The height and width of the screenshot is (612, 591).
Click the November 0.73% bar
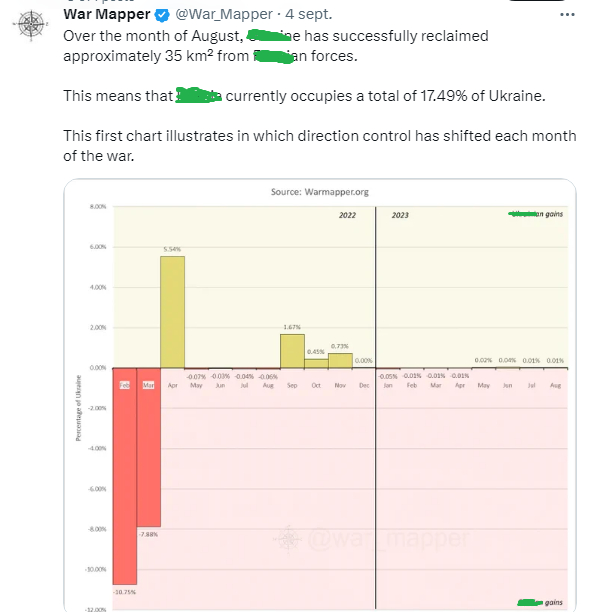340,361
